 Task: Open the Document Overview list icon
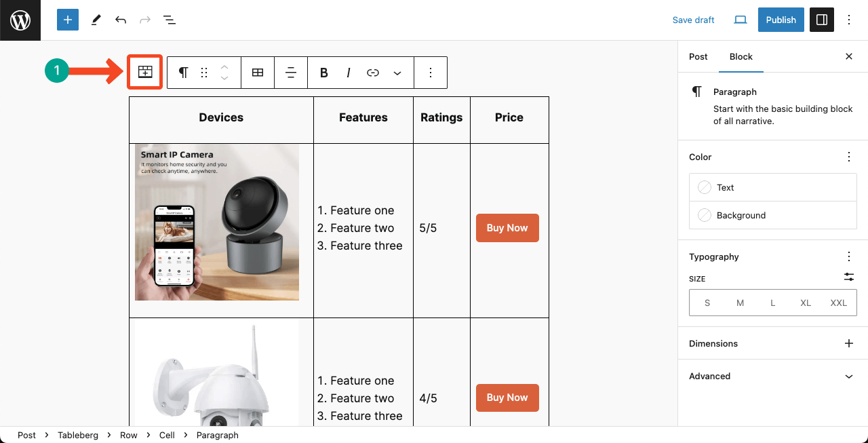(169, 20)
